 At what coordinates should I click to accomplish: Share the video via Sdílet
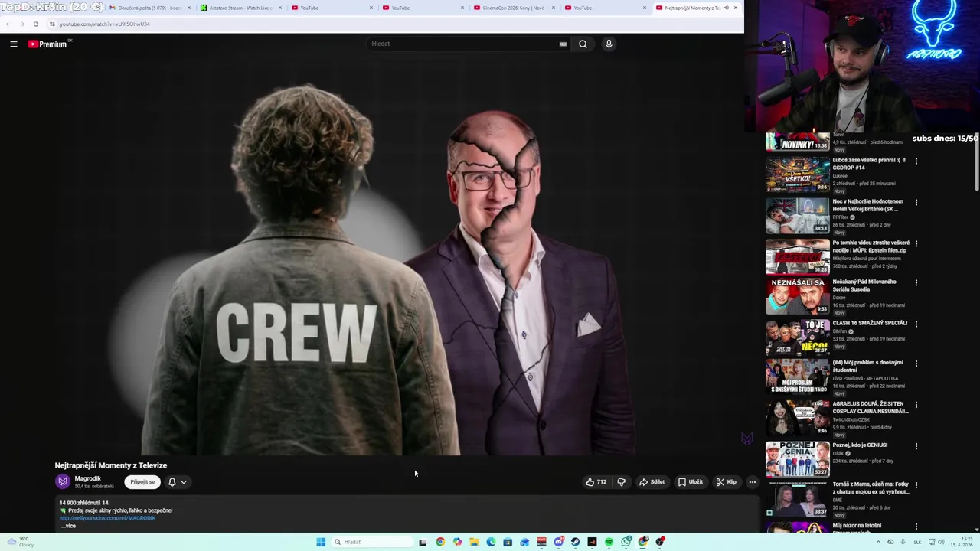652,482
